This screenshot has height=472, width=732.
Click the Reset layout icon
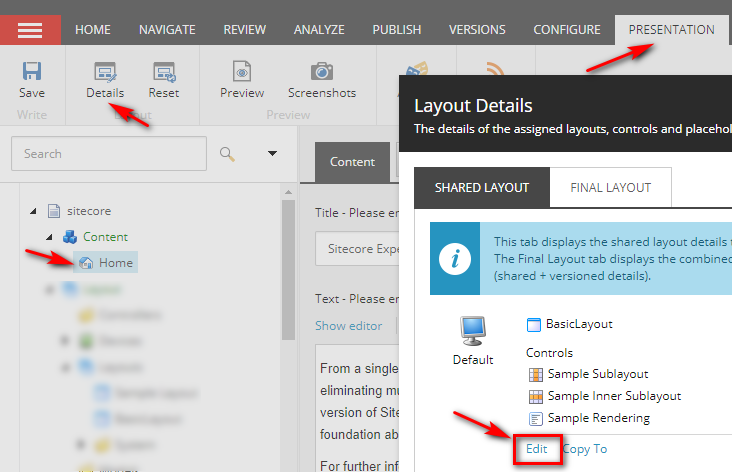click(164, 72)
